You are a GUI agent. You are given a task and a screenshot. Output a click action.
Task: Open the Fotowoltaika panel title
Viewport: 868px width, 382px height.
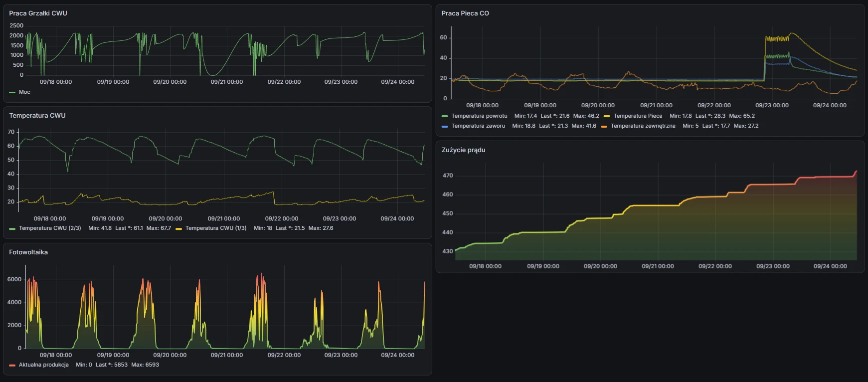click(28, 252)
